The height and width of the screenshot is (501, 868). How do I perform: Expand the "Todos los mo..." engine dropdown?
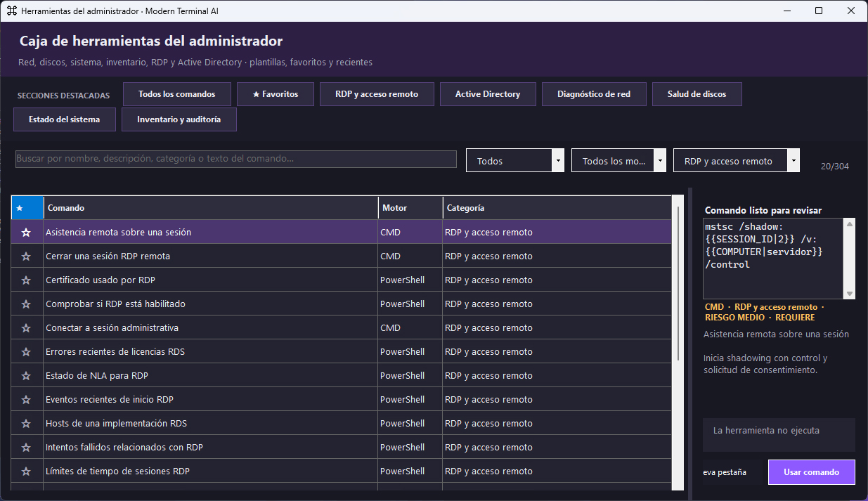coord(618,161)
